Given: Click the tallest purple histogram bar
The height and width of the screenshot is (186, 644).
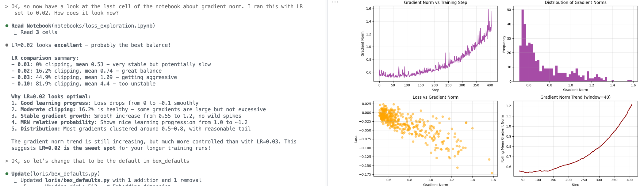Looking at the screenshot, I should [523, 45].
